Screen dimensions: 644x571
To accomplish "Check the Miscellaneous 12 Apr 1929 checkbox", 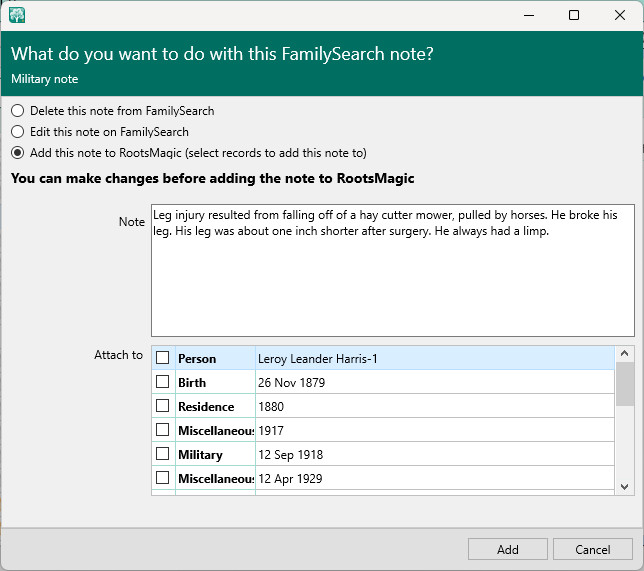I will [x=162, y=479].
